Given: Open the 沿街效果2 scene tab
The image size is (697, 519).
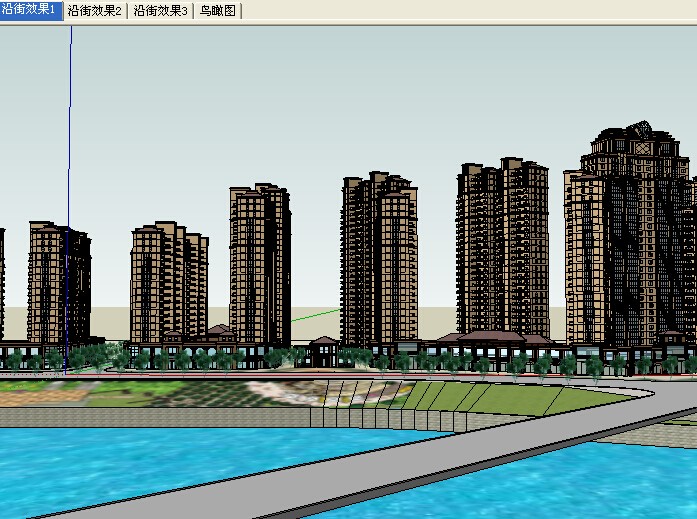Looking at the screenshot, I should point(95,11).
